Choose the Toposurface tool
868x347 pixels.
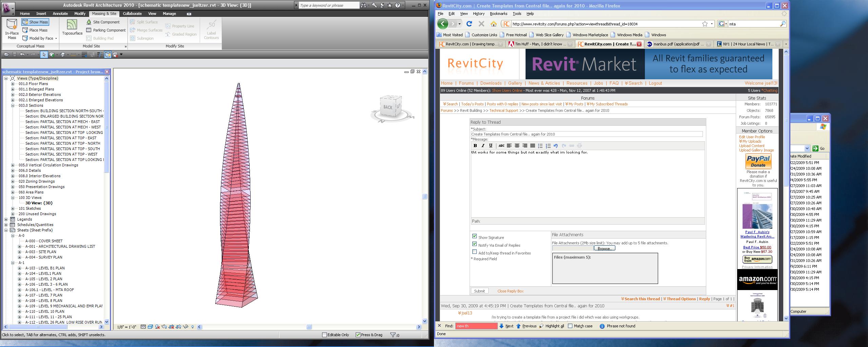tap(72, 28)
